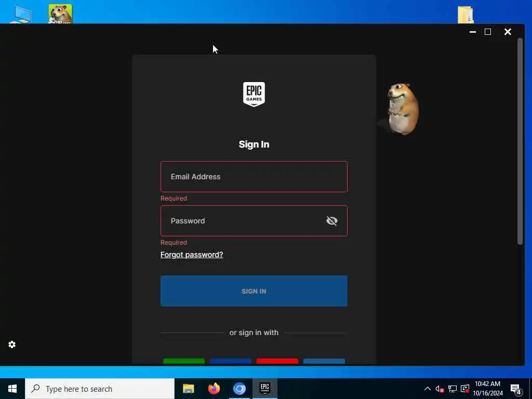The image size is (532, 399).
Task: Click the green sign-in provider button
Action: (183, 362)
